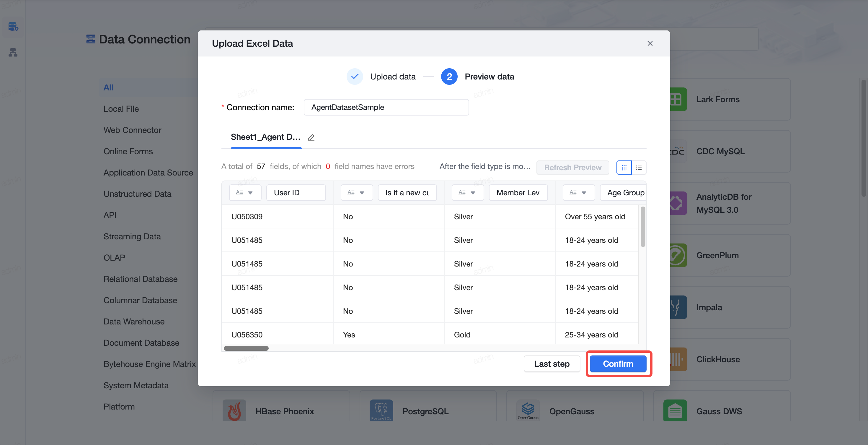Switch to column view icon
Image resolution: width=868 pixels, height=445 pixels.
coord(624,168)
